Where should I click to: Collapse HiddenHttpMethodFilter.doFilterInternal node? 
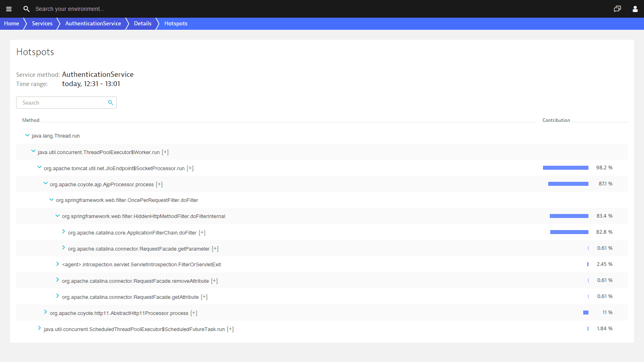point(58,216)
